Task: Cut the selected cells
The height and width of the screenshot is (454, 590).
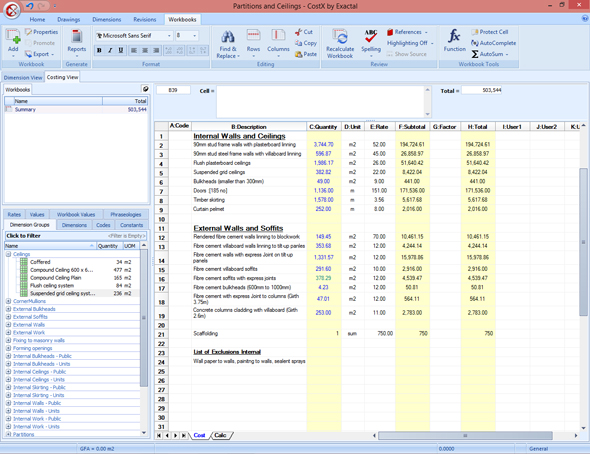Action: (304, 32)
